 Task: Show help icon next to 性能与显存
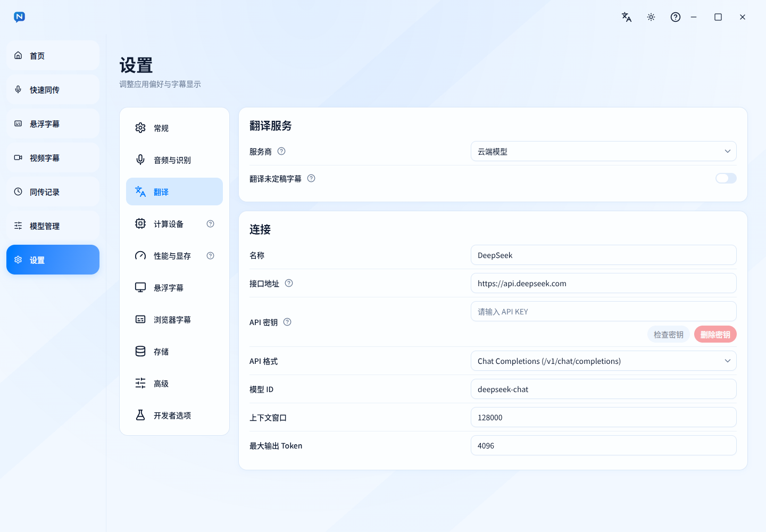(211, 256)
